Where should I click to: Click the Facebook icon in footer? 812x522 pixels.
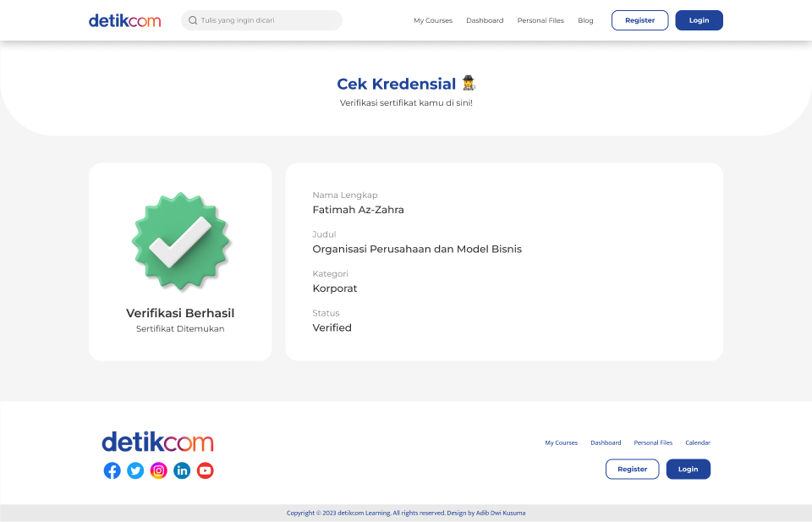(112, 470)
